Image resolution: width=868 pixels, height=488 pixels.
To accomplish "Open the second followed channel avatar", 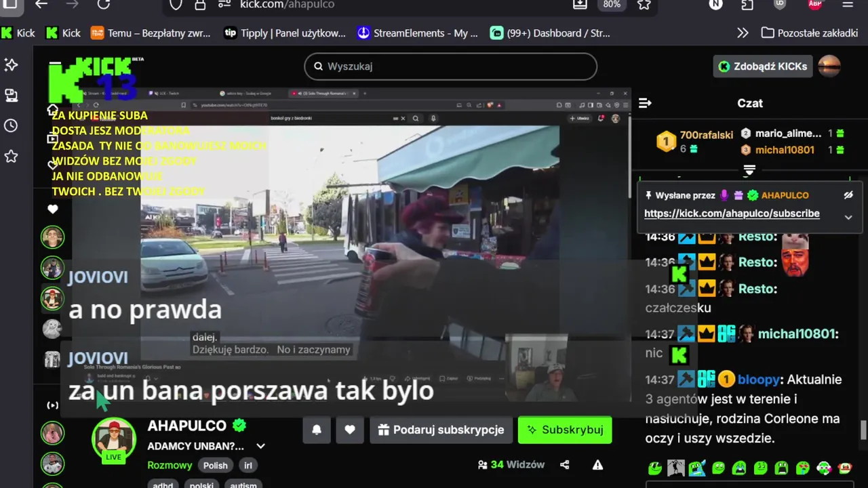I will (x=52, y=268).
